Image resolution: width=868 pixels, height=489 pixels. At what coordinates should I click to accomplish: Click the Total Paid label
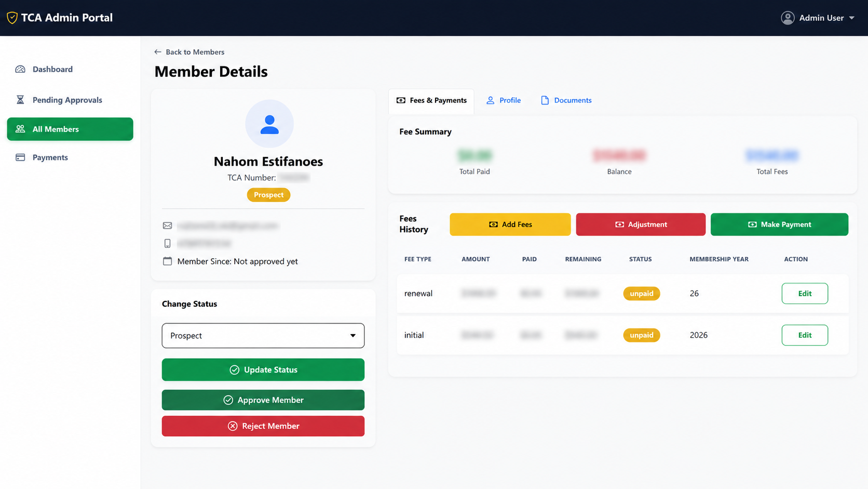coord(474,171)
